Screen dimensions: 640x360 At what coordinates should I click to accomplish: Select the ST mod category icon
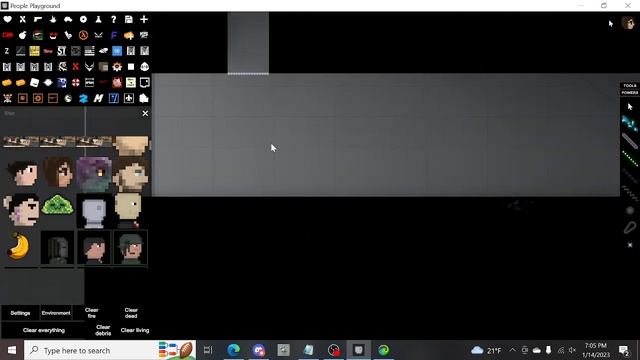tap(62, 51)
